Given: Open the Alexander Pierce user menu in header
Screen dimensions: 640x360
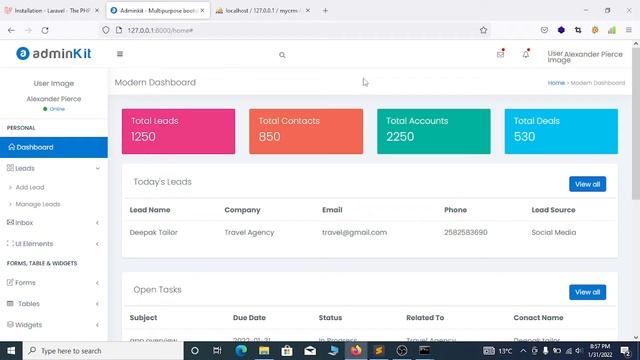Looking at the screenshot, I should click(585, 57).
